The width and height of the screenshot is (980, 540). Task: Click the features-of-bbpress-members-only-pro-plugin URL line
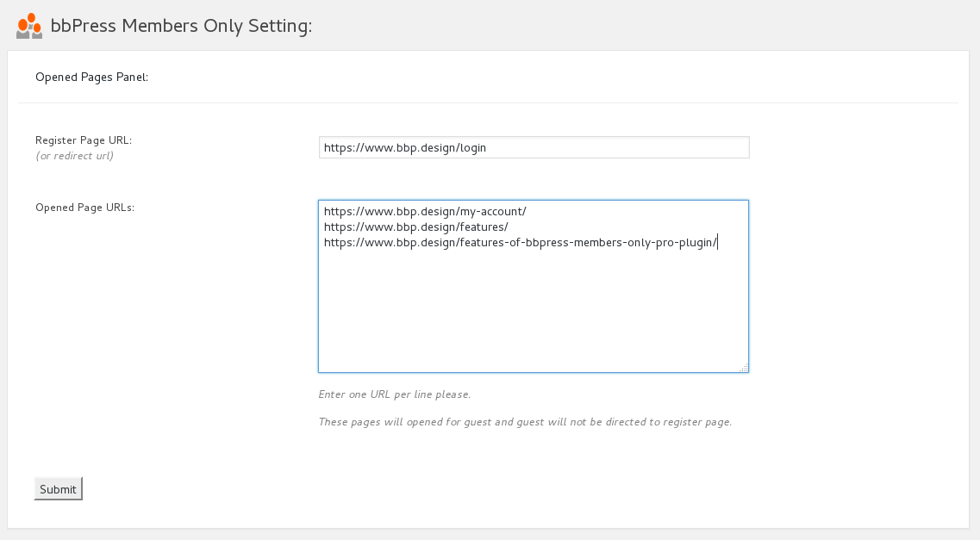pyautogui.click(x=520, y=242)
